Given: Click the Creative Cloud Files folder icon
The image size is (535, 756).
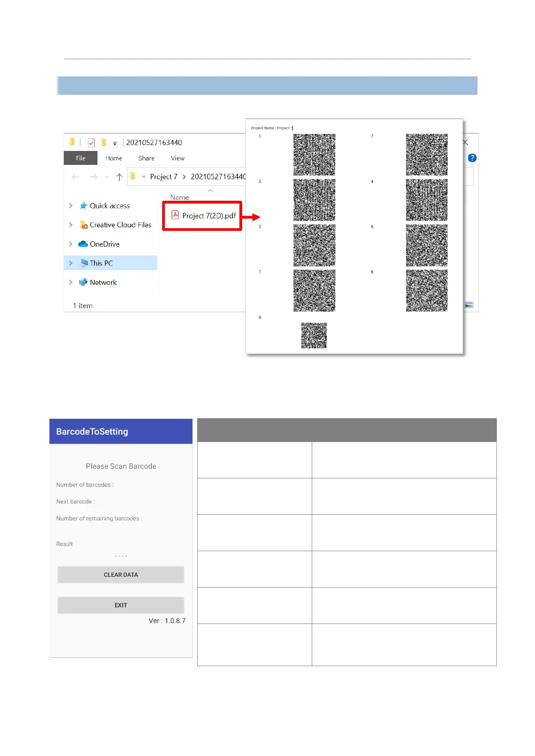Looking at the screenshot, I should click(84, 225).
